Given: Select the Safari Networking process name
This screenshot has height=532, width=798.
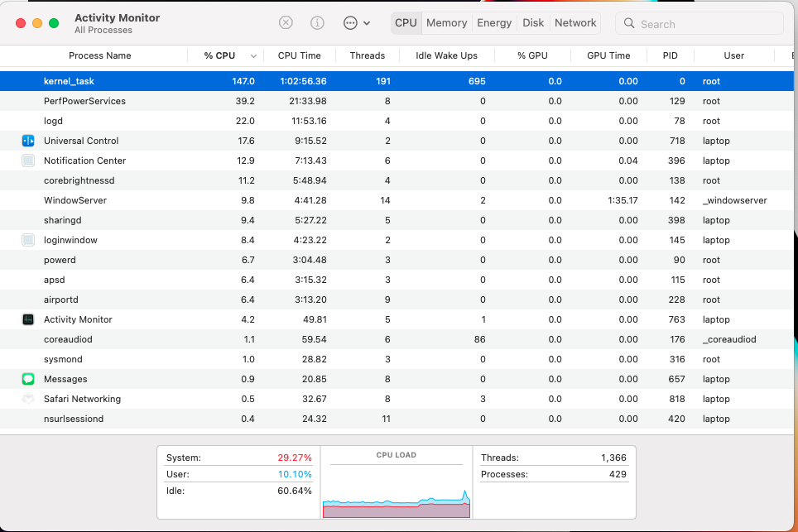Looking at the screenshot, I should (x=82, y=399).
